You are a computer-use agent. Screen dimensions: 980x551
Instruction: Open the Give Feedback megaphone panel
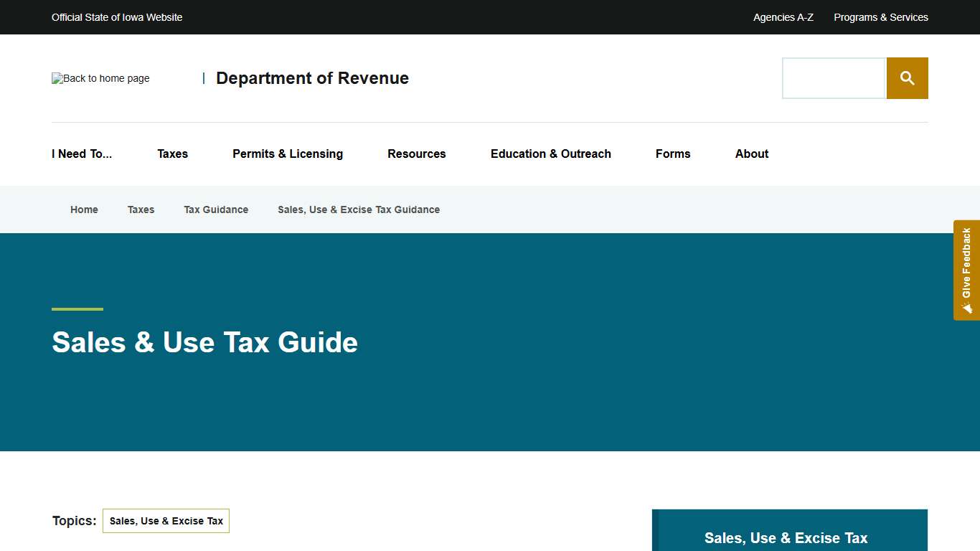point(966,270)
